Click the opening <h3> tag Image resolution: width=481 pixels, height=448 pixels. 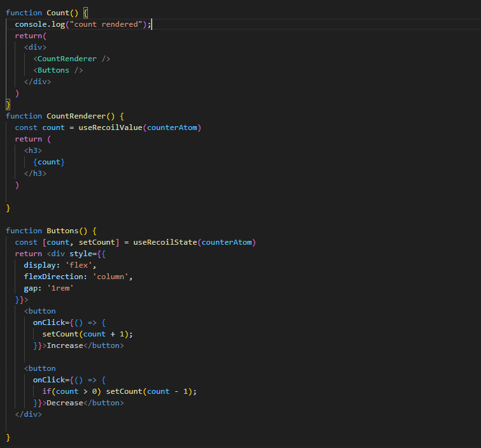click(x=33, y=150)
